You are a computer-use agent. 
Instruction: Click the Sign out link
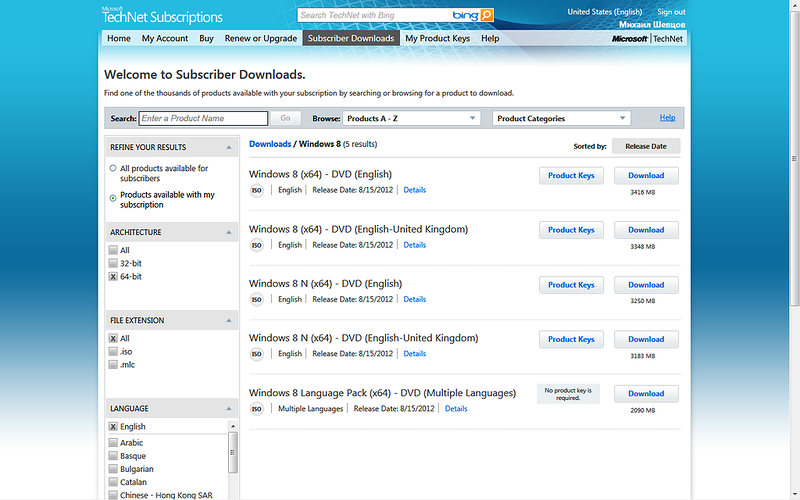(x=671, y=12)
